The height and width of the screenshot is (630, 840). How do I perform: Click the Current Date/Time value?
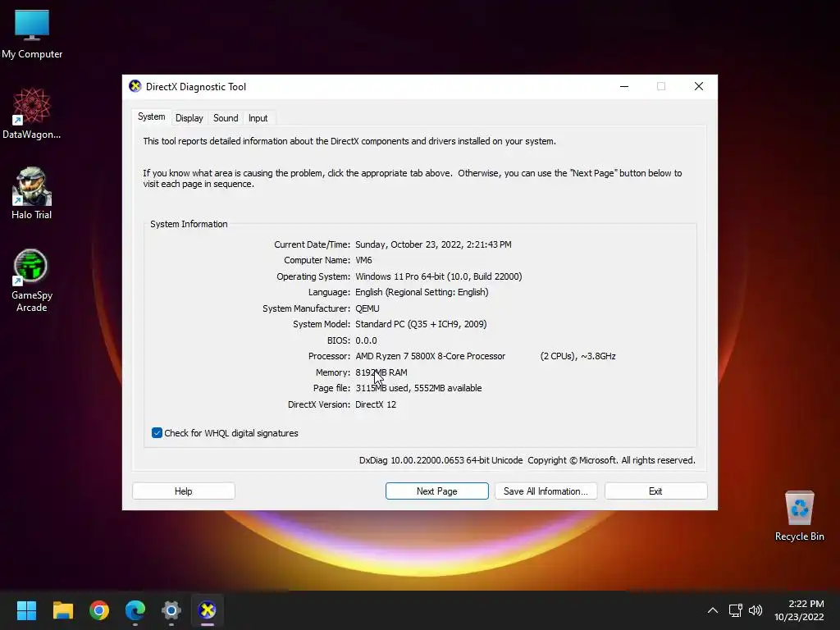pyautogui.click(x=433, y=244)
